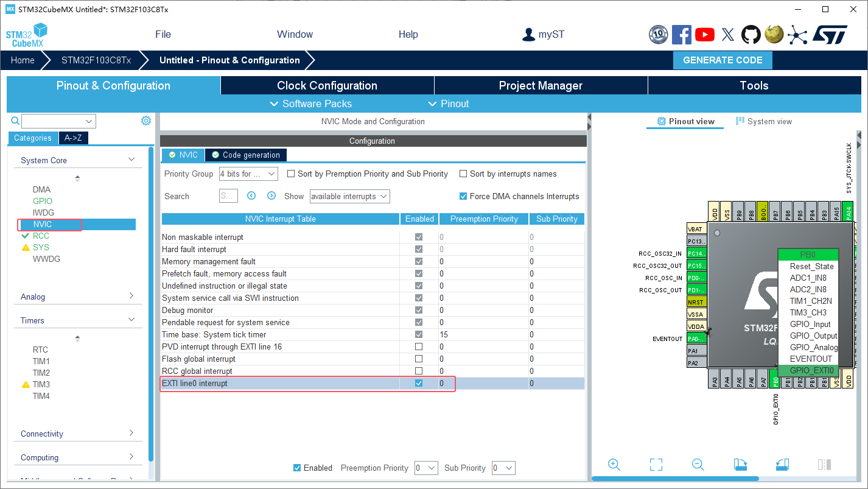Fit pinout to view icon

point(656,465)
